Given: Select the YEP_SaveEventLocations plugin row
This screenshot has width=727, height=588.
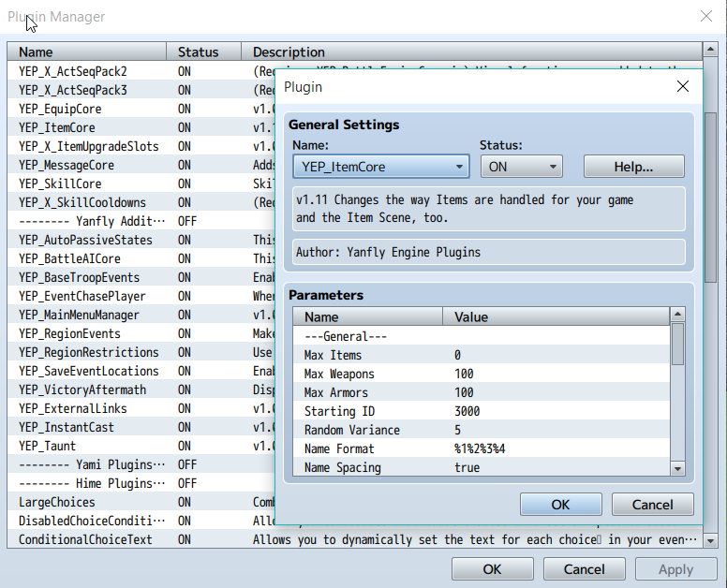Looking at the screenshot, I should [141, 371].
